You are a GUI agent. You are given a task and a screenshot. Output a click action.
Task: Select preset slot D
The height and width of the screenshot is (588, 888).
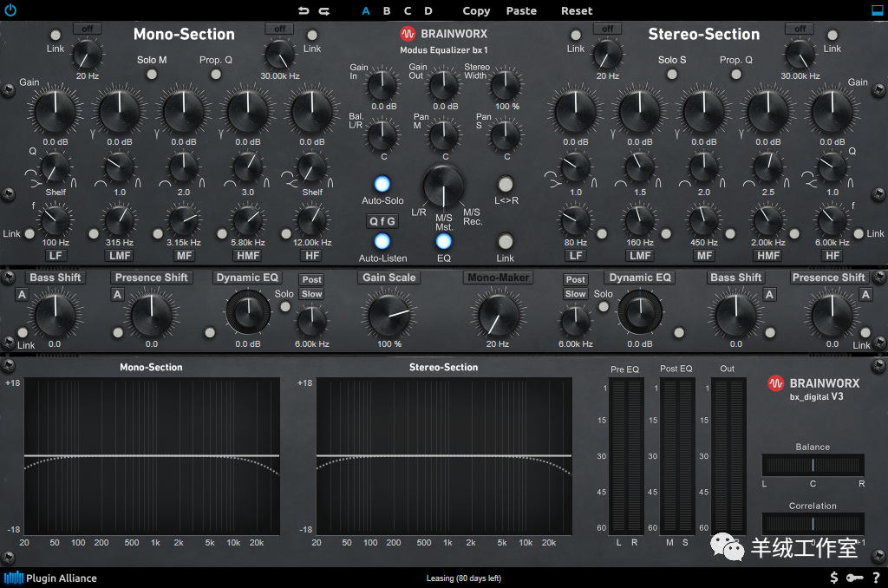(x=428, y=10)
